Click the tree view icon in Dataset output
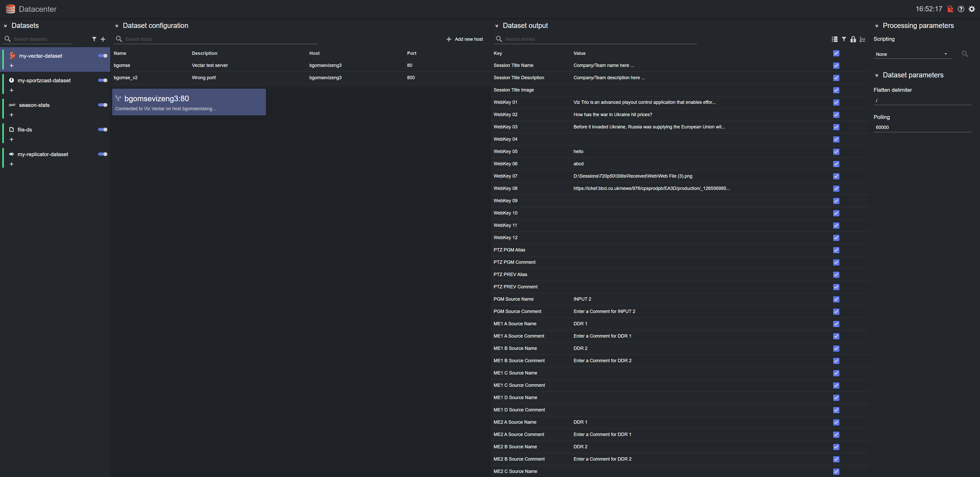 tap(834, 39)
